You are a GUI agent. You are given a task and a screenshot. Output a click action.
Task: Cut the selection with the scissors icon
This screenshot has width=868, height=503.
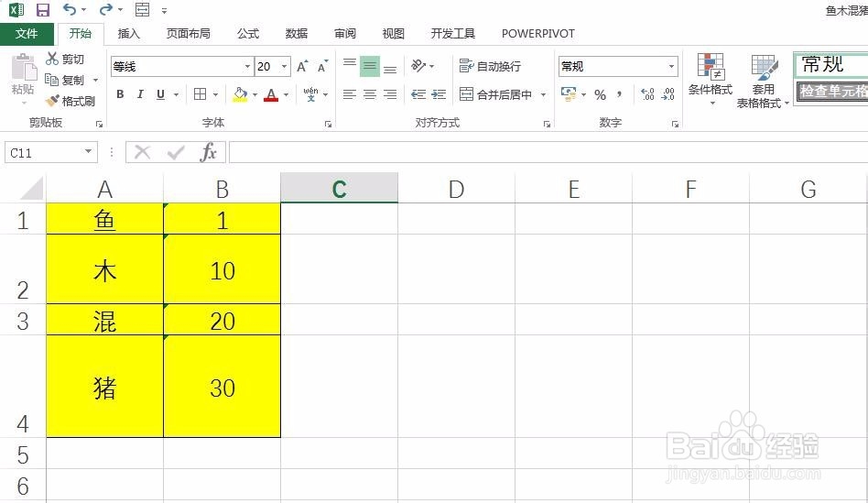(65, 59)
